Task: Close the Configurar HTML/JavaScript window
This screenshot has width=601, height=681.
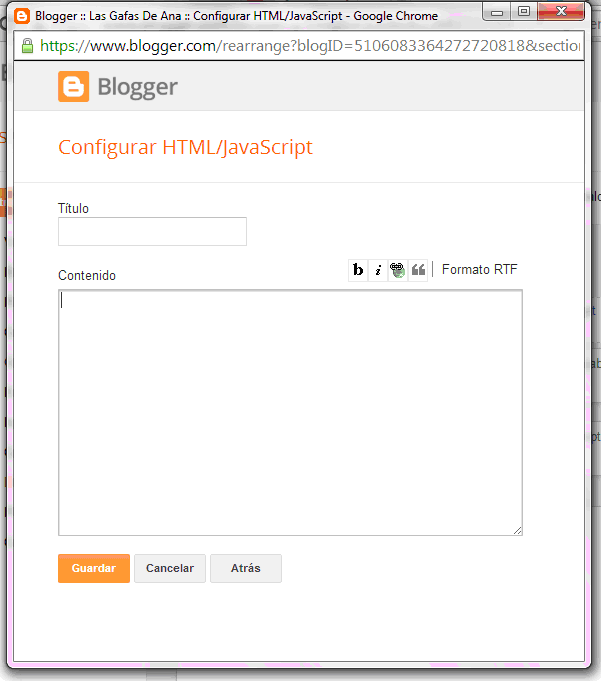Action: click(561, 12)
